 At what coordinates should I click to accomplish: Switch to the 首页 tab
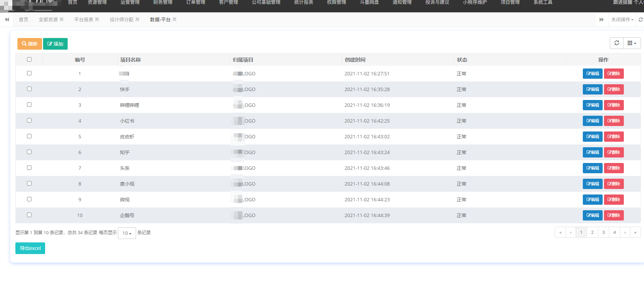point(24,20)
